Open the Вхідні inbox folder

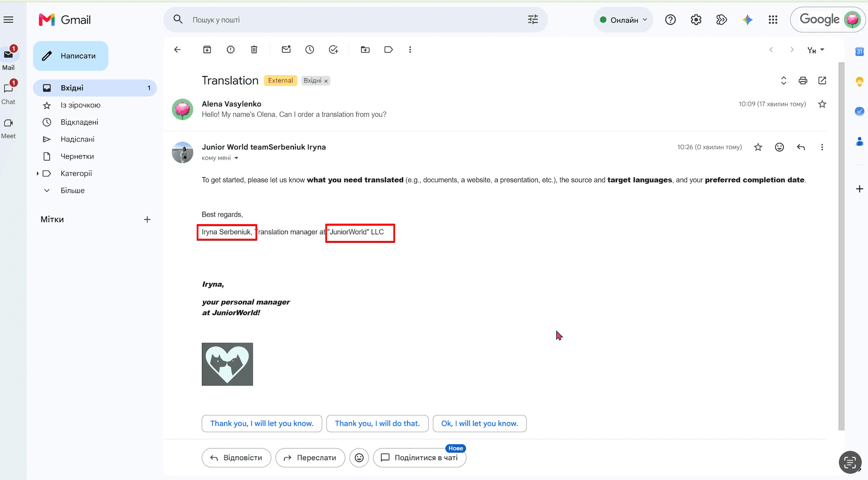(95, 88)
